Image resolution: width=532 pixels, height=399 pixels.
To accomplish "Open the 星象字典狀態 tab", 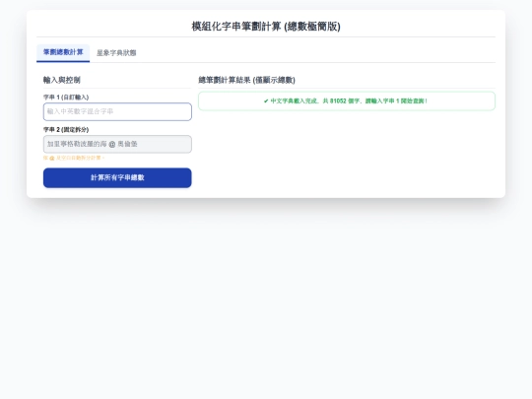I will (116, 53).
